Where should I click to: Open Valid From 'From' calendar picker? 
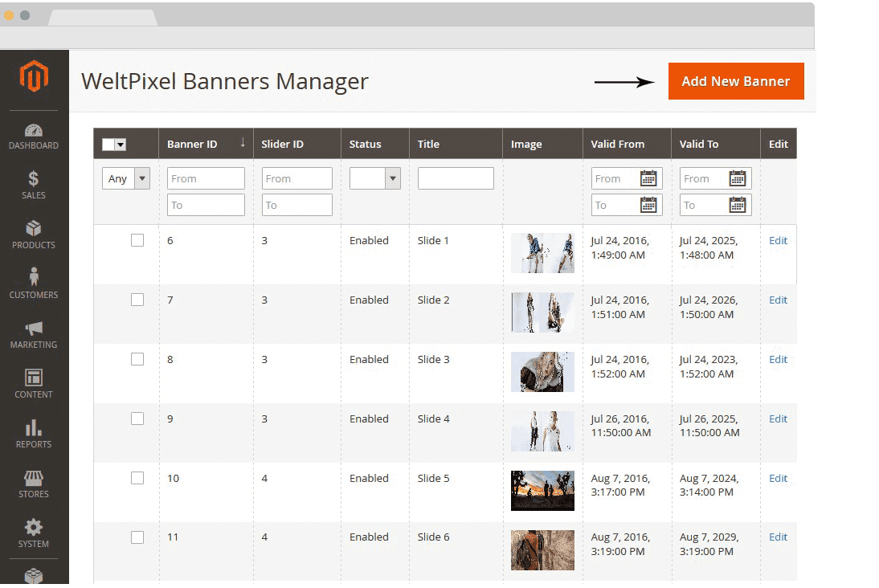[x=648, y=178]
